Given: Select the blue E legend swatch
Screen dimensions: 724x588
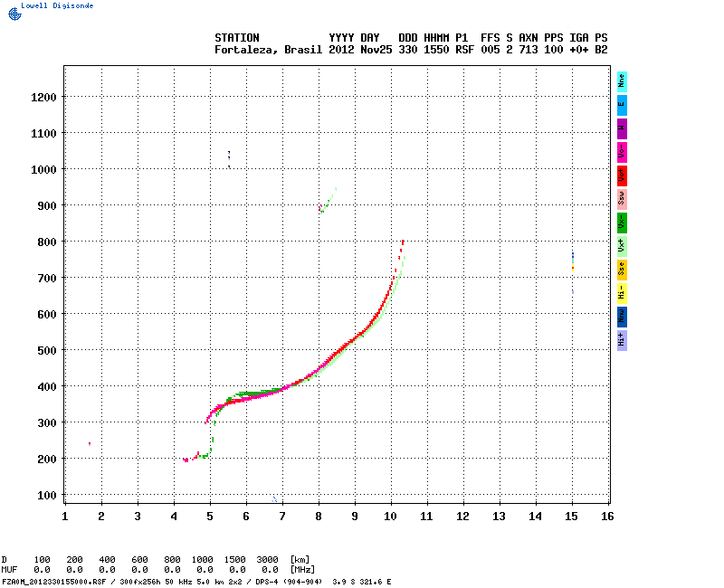Looking at the screenshot, I should [x=622, y=105].
